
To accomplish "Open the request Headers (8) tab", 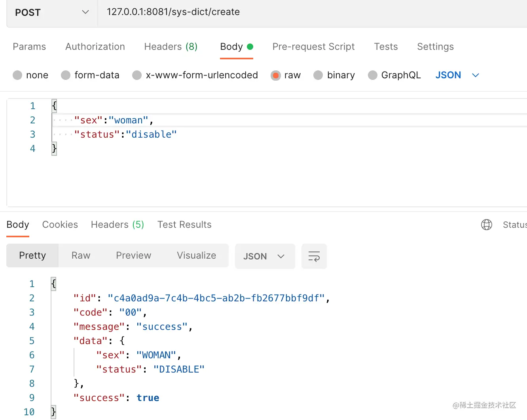I will (x=171, y=47).
